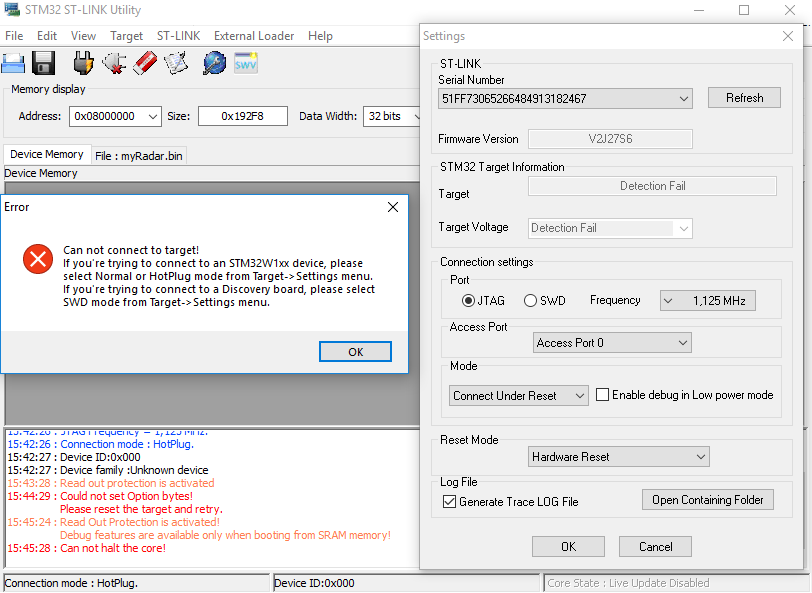812x593 pixels.
Task: Click the Save file floppy disk icon
Action: (44, 64)
